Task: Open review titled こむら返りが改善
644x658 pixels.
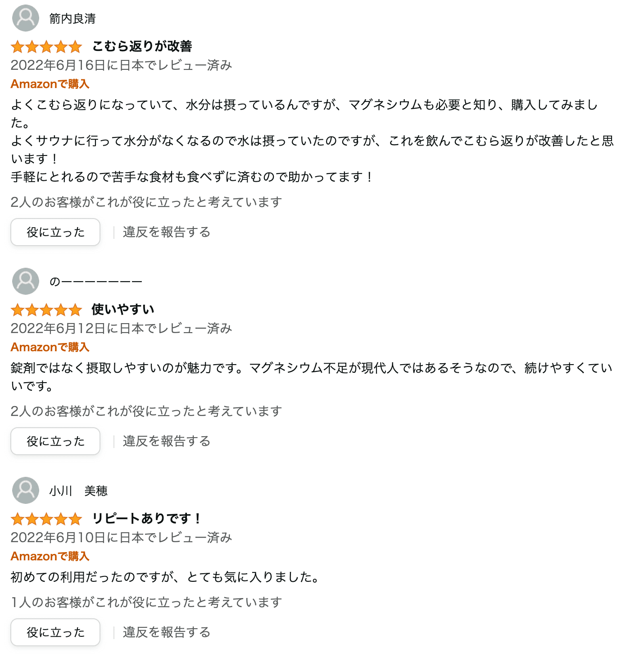Action: 142,46
